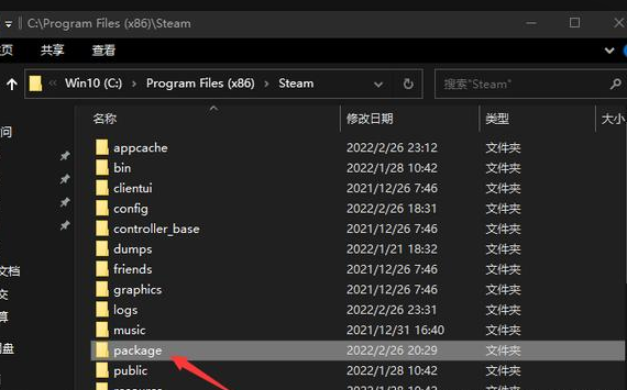Viewport: 627px width, 390px height.
Task: Select the clientui folder icon
Action: (x=102, y=188)
